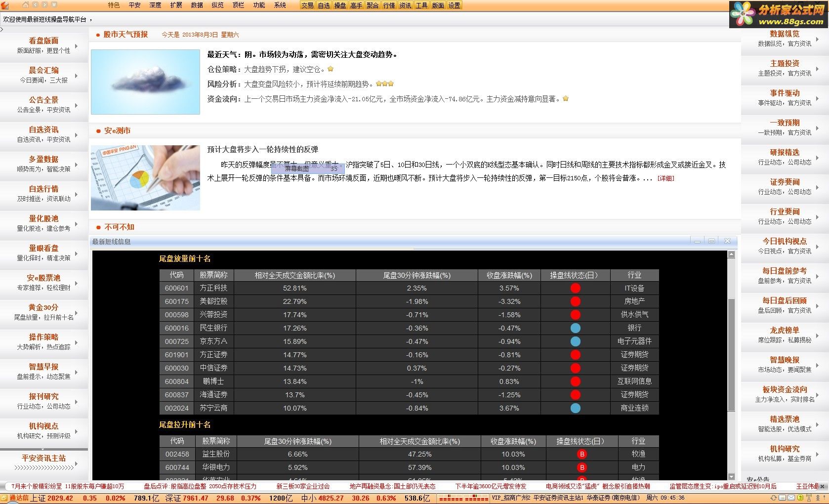The width and height of the screenshot is (829, 504).
Task: Click the 华泰证券(南京电信) server label
Action: click(613, 498)
